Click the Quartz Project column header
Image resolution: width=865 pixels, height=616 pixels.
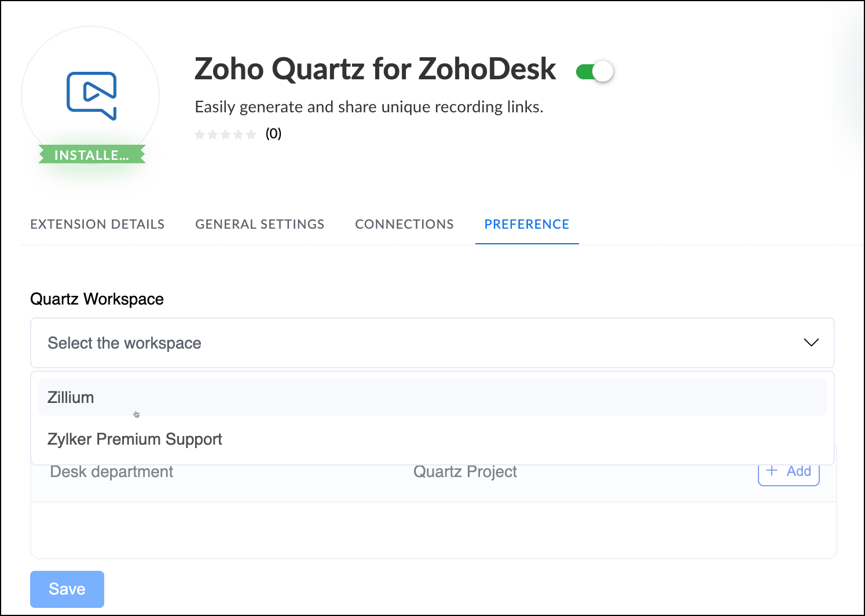(465, 472)
